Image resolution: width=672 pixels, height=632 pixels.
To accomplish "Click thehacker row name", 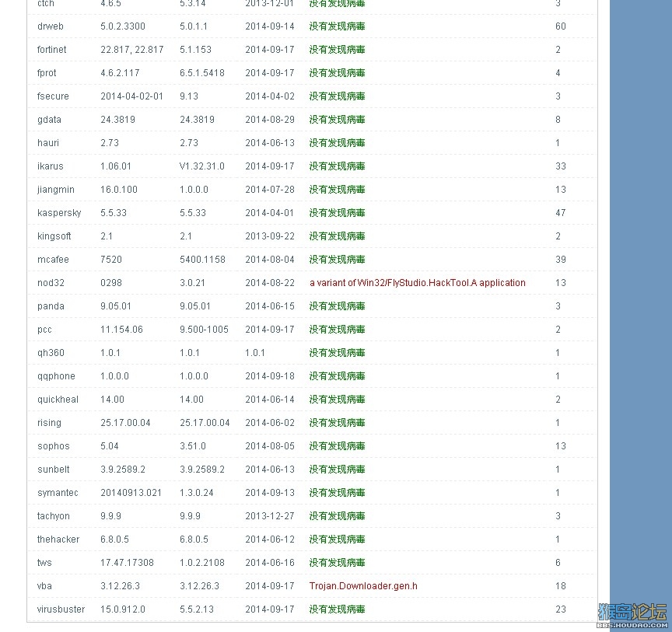I will pos(58,539).
